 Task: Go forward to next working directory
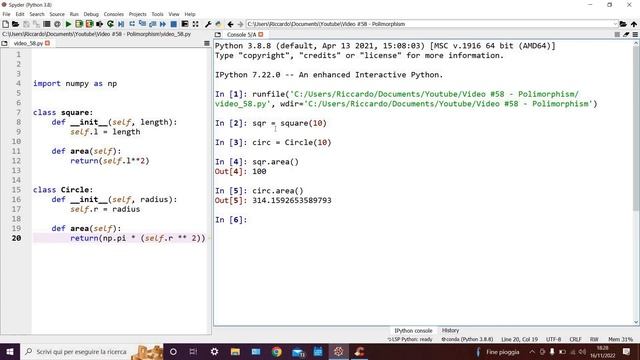click(x=240, y=24)
